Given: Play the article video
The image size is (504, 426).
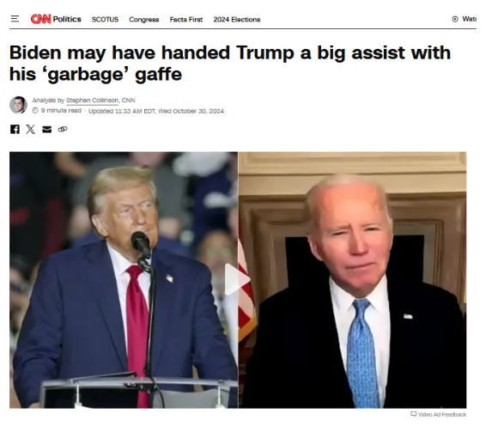Looking at the screenshot, I should coord(237,279).
